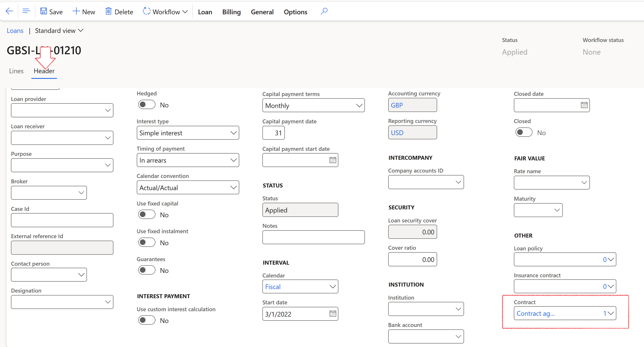This screenshot has width=644, height=347.
Task: Click the Delete trash icon
Action: point(108,11)
